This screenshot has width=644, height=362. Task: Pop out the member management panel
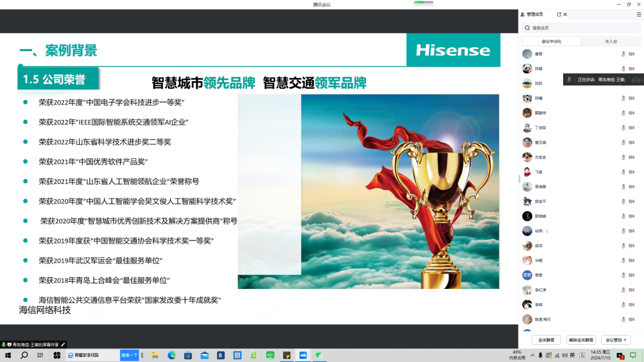(x=559, y=15)
